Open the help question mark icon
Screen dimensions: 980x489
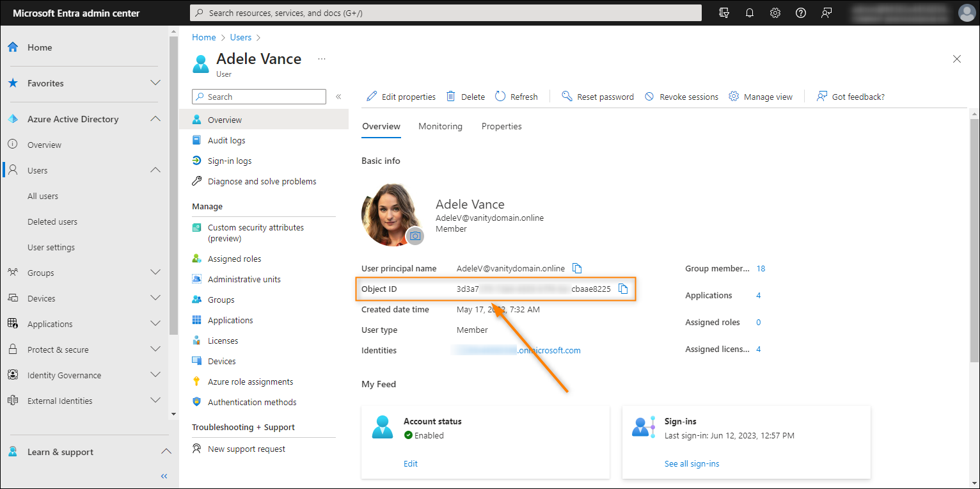point(801,13)
